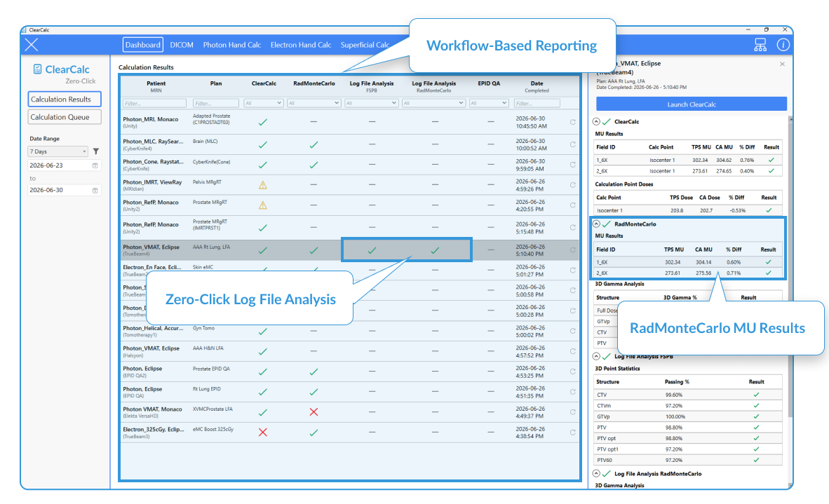Collapse the ClearCalc results section
The width and height of the screenshot is (829, 504).
tap(596, 121)
